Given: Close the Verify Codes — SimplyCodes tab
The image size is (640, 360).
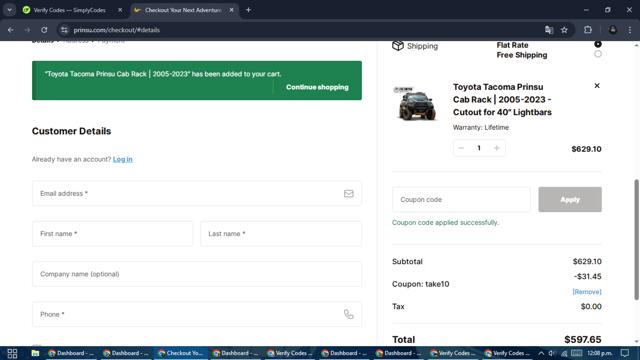Looking at the screenshot, I should 120,10.
